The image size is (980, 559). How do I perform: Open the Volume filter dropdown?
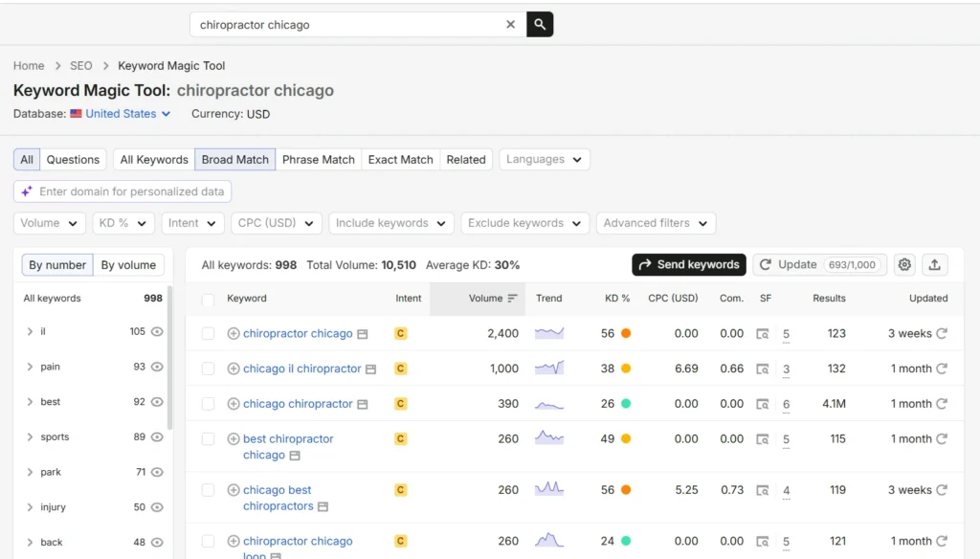50,223
